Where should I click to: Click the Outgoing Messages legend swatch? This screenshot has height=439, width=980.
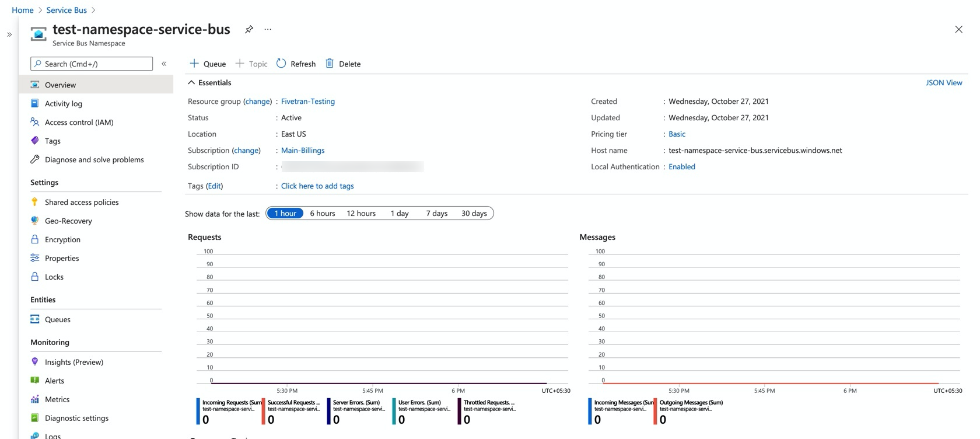pyautogui.click(x=656, y=412)
